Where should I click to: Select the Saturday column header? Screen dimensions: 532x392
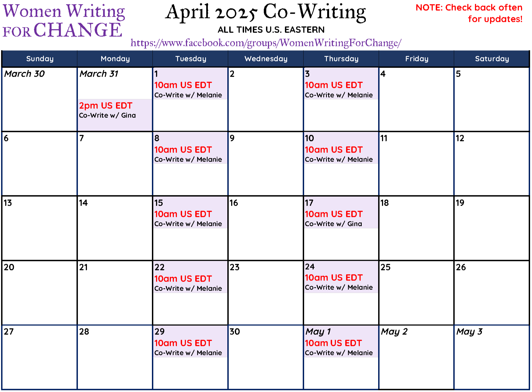tap(492, 59)
